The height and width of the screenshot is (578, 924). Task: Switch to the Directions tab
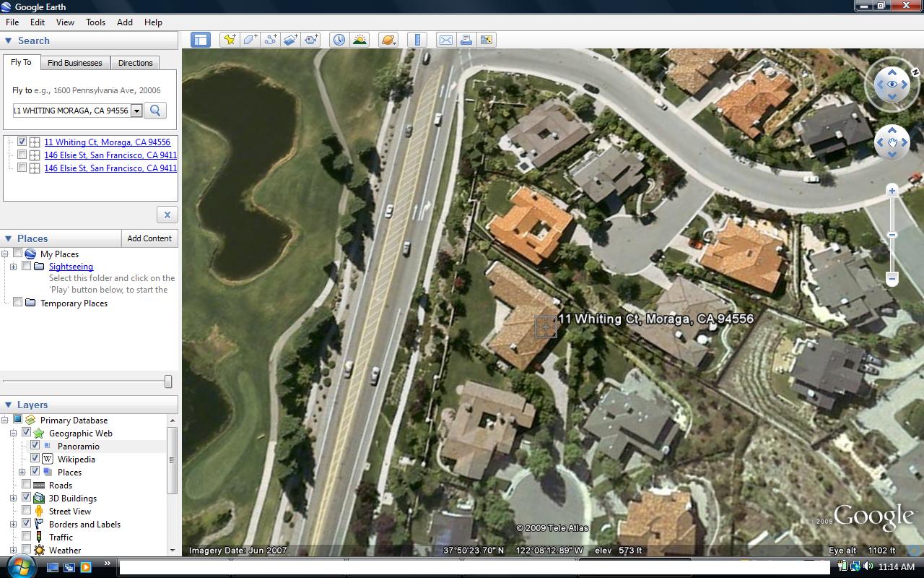(x=136, y=63)
